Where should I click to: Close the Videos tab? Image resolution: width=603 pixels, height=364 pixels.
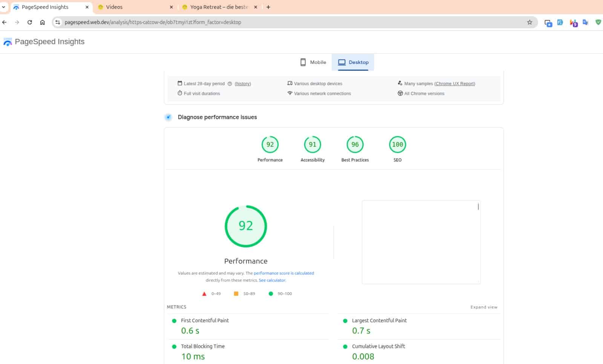[171, 7]
